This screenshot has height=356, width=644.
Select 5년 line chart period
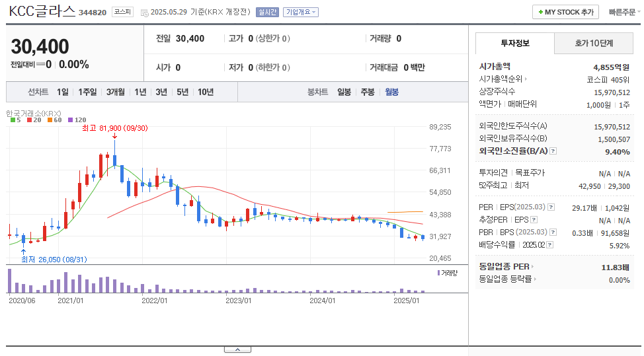tap(182, 92)
